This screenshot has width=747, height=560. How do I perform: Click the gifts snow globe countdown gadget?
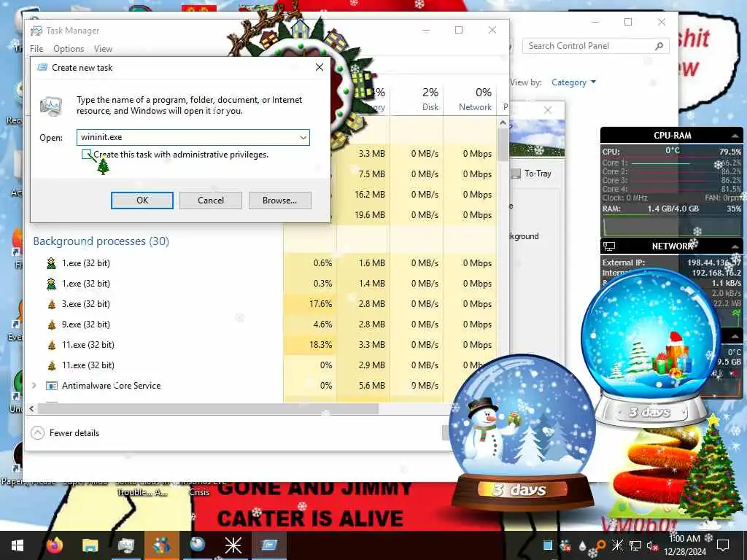[650, 346]
